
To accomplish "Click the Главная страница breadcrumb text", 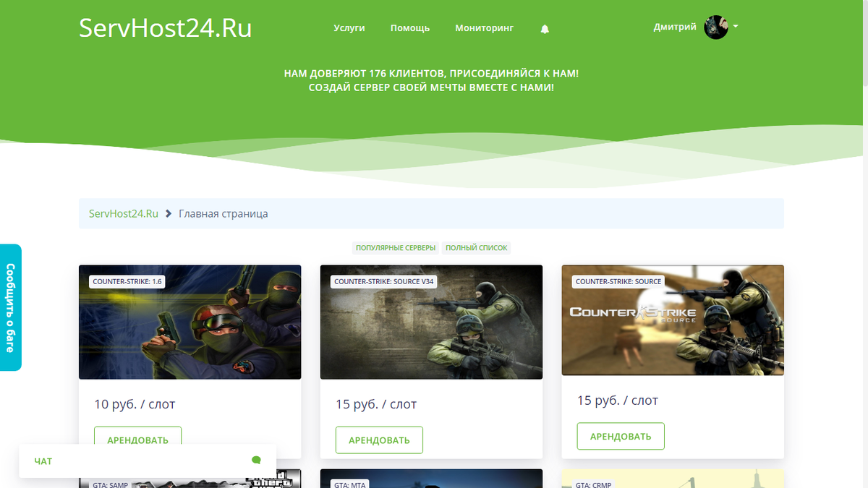I will [x=224, y=214].
